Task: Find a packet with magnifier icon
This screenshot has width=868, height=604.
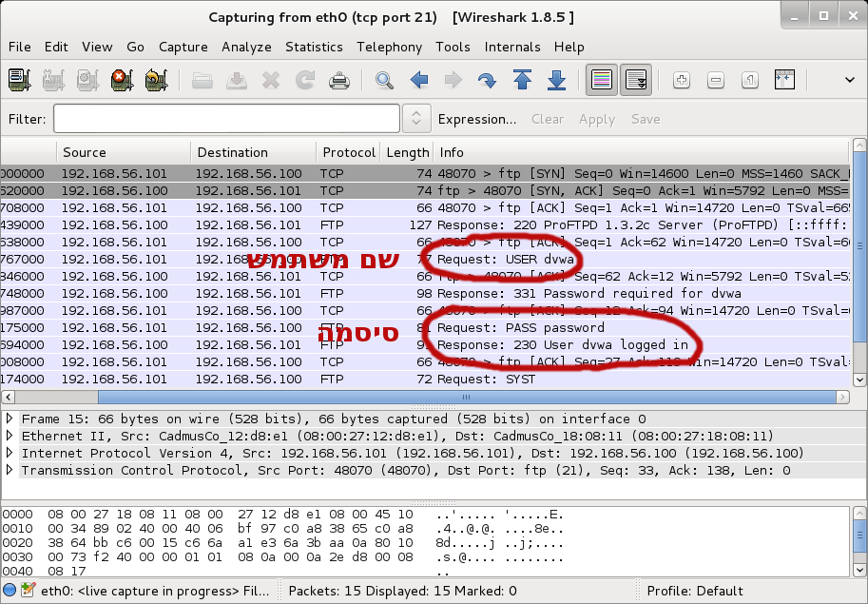Action: (384, 80)
